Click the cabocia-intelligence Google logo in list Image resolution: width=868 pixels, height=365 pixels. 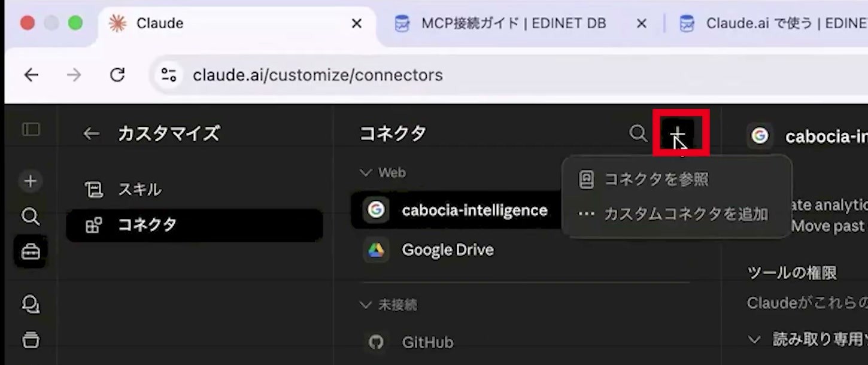[376, 209]
